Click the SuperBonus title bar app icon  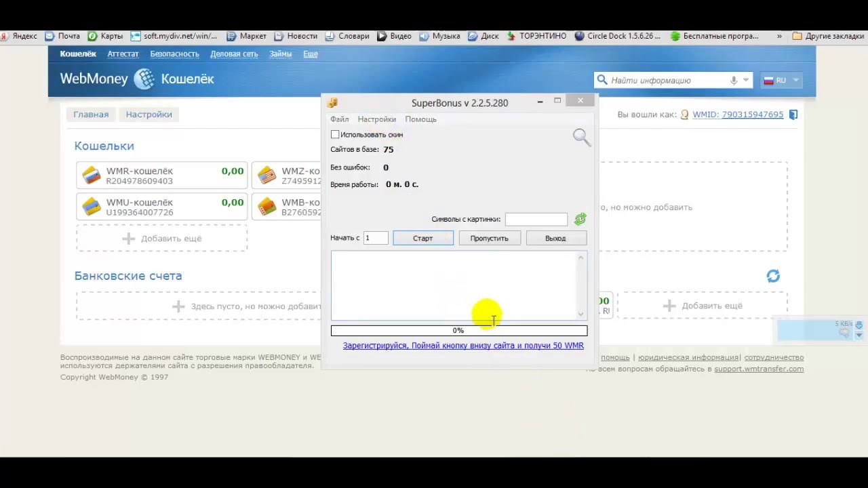[x=332, y=103]
